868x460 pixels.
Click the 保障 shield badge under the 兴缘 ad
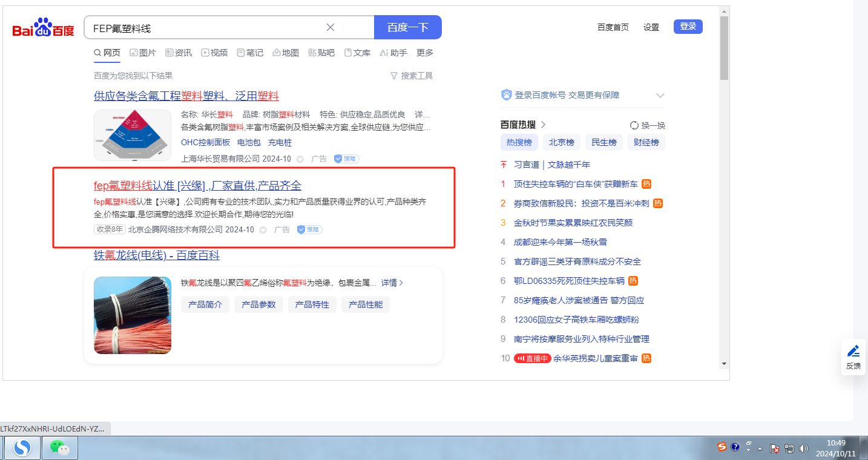pos(309,230)
